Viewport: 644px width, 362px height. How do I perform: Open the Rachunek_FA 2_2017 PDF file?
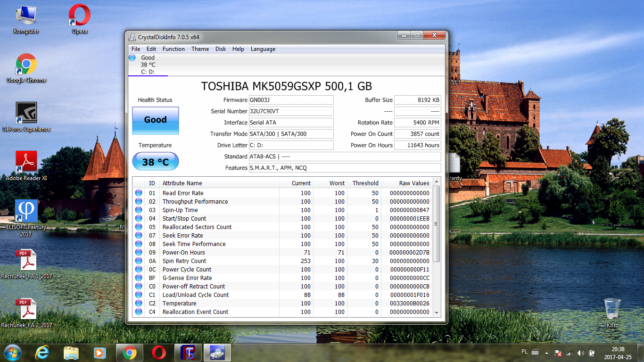26,313
